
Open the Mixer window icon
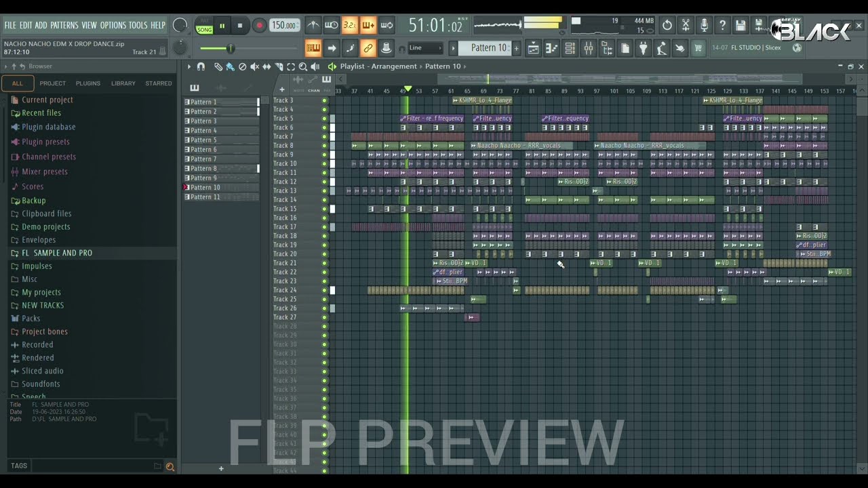(589, 48)
